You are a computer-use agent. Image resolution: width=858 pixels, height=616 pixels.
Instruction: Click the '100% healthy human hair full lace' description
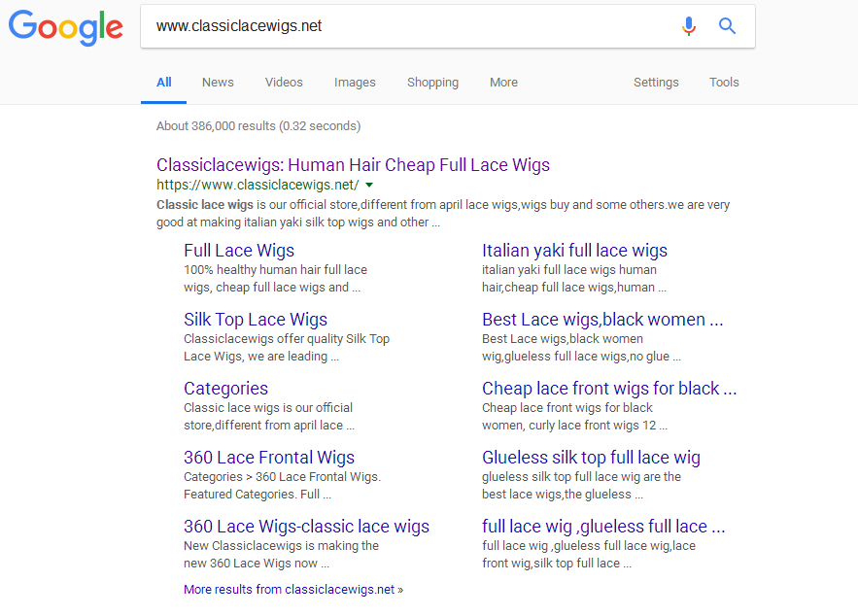(275, 279)
